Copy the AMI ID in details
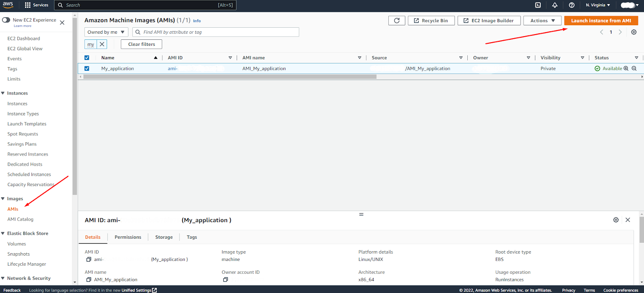This screenshot has height=293, width=644. (89, 259)
